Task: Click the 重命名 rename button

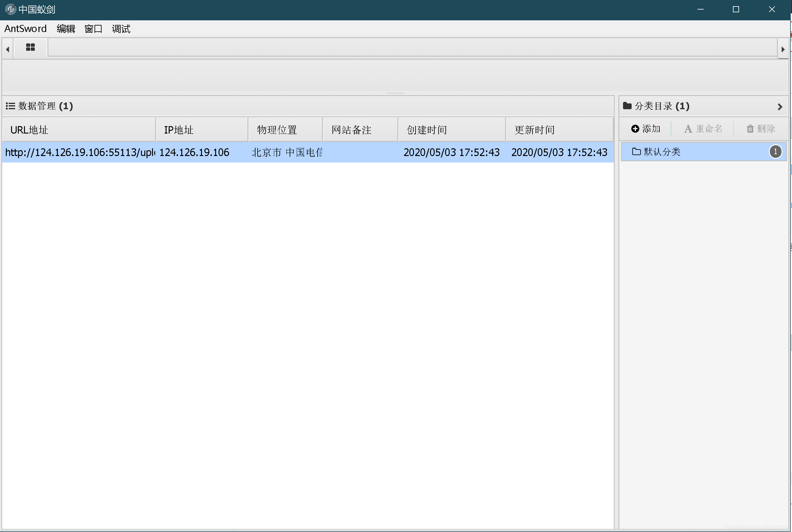Action: [703, 129]
